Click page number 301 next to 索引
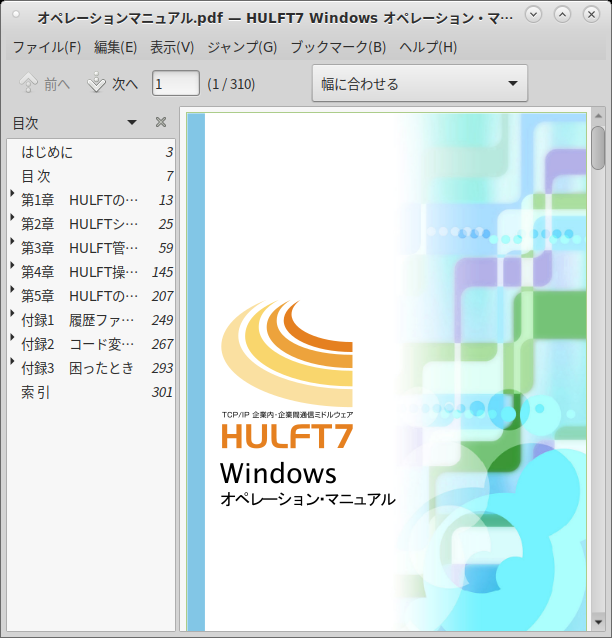 pyautogui.click(x=162, y=392)
